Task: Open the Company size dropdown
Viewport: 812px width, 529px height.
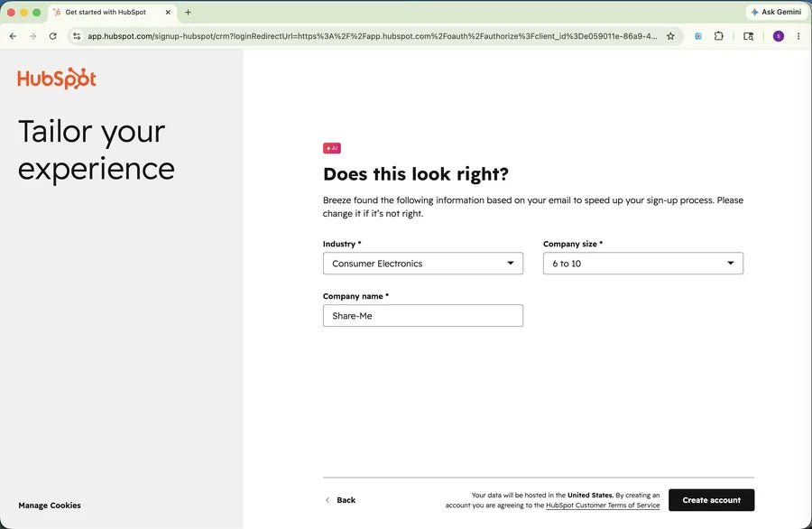Action: click(x=643, y=264)
